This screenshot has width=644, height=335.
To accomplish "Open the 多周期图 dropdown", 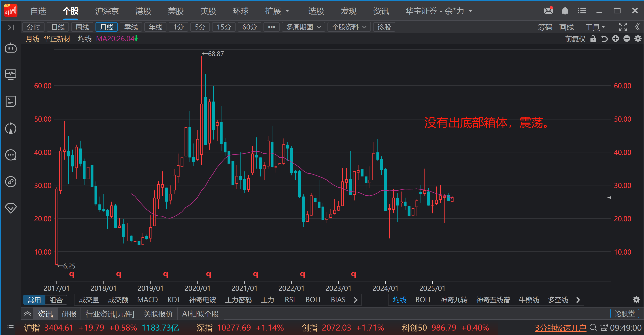I will pos(303,27).
